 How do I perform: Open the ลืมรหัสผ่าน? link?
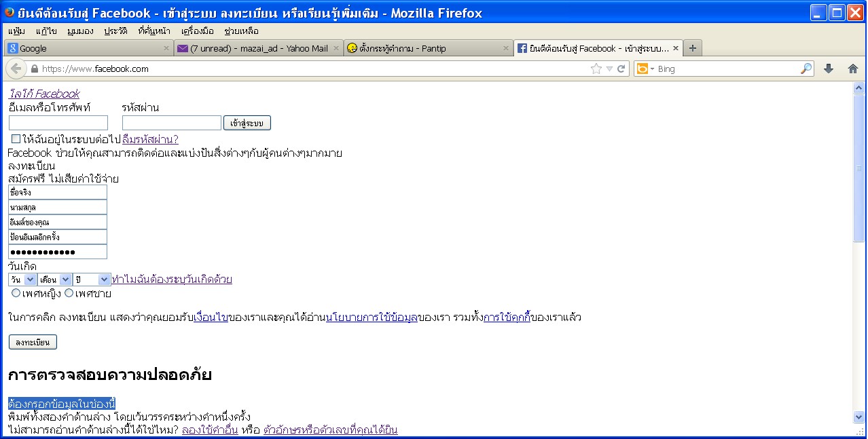click(x=150, y=139)
